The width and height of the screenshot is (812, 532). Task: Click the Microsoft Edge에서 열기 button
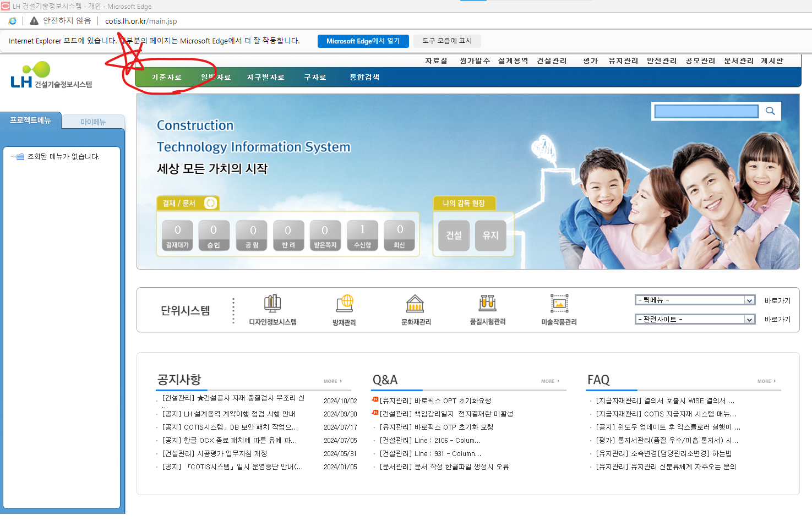click(x=363, y=41)
